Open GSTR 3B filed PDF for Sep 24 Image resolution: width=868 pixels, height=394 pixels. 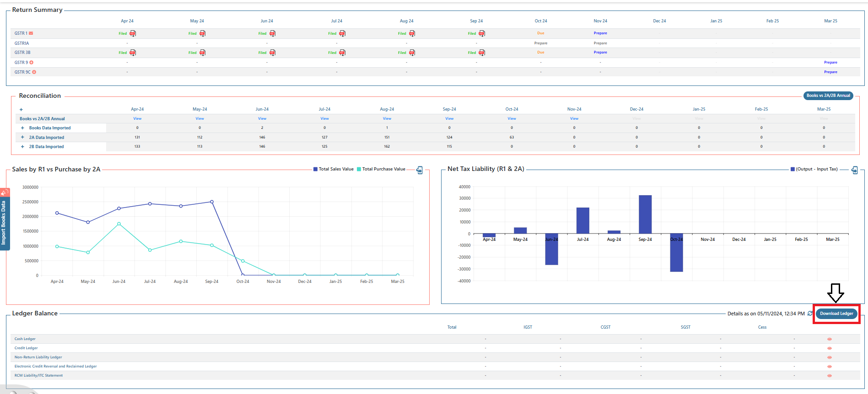point(482,53)
